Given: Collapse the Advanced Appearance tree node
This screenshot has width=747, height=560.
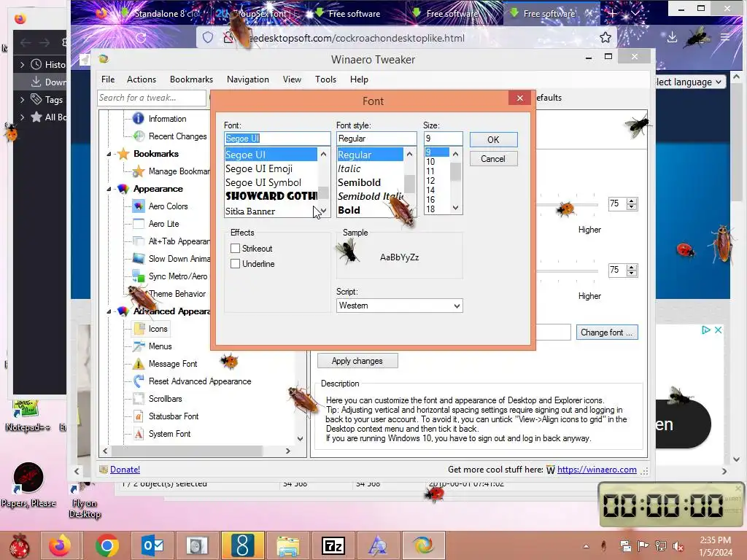Looking at the screenshot, I should [109, 311].
